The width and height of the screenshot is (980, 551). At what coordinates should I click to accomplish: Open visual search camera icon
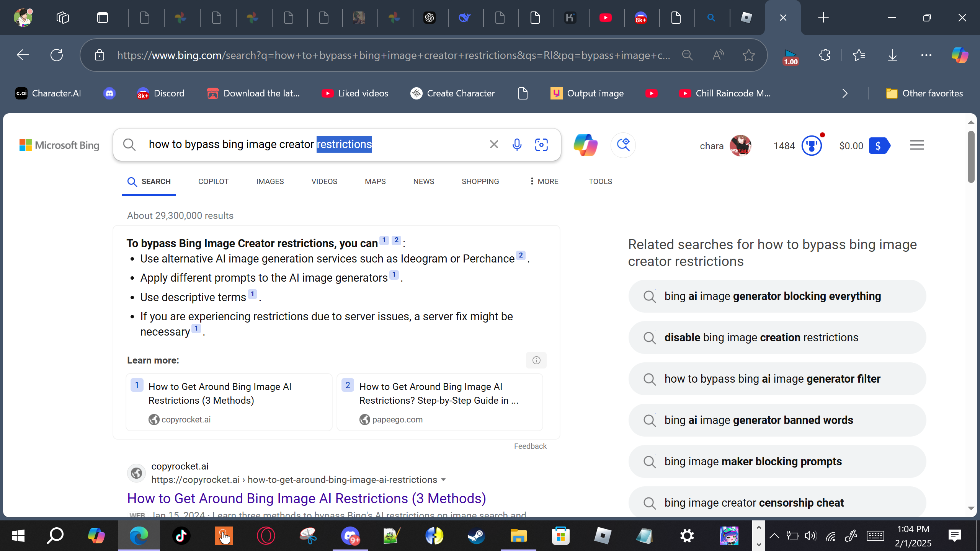point(541,145)
